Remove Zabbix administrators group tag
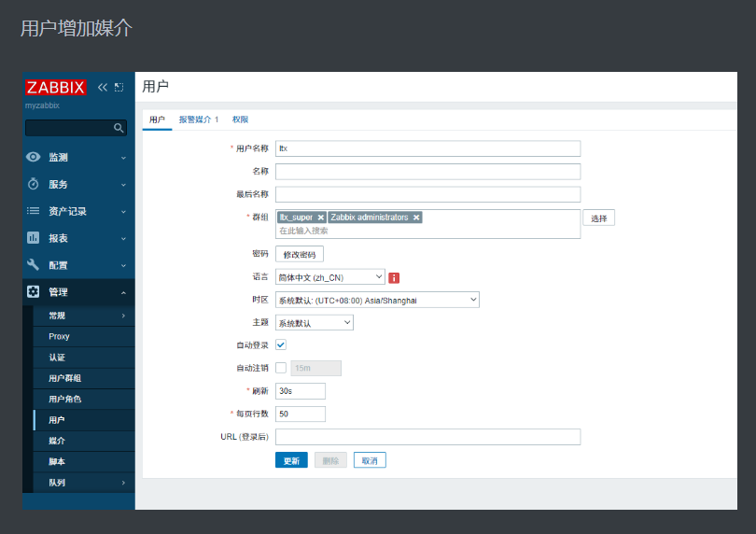Screen dimensions: 756x534 416,218
